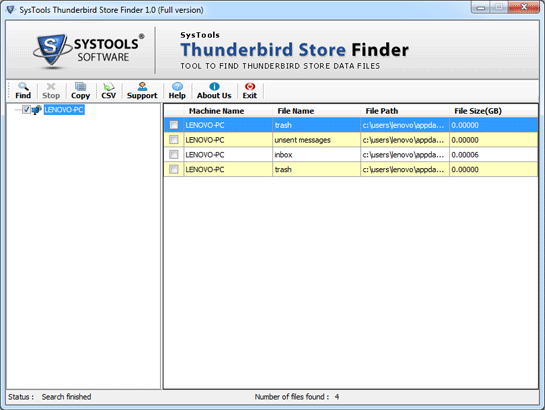Sort by File Path column header
Screen dimensions: 545x410
405,111
